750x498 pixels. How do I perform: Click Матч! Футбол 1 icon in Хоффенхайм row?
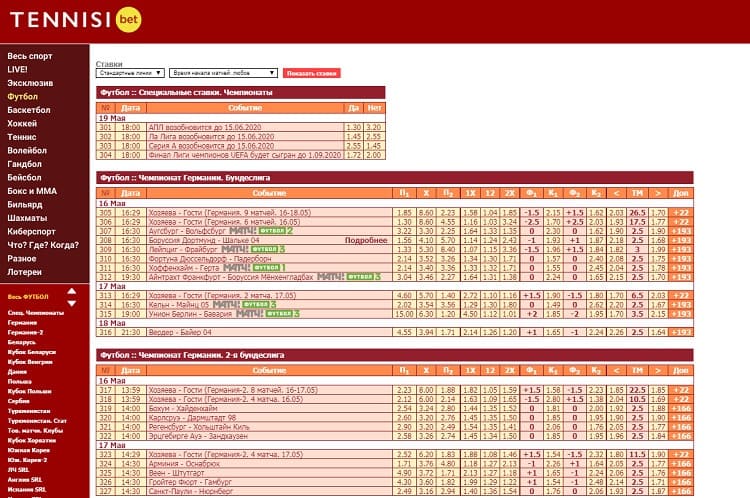[254, 267]
